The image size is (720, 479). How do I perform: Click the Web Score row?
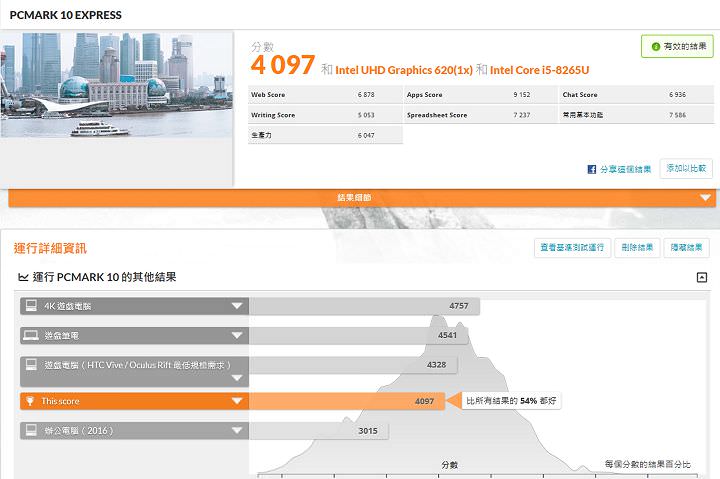pyautogui.click(x=325, y=95)
